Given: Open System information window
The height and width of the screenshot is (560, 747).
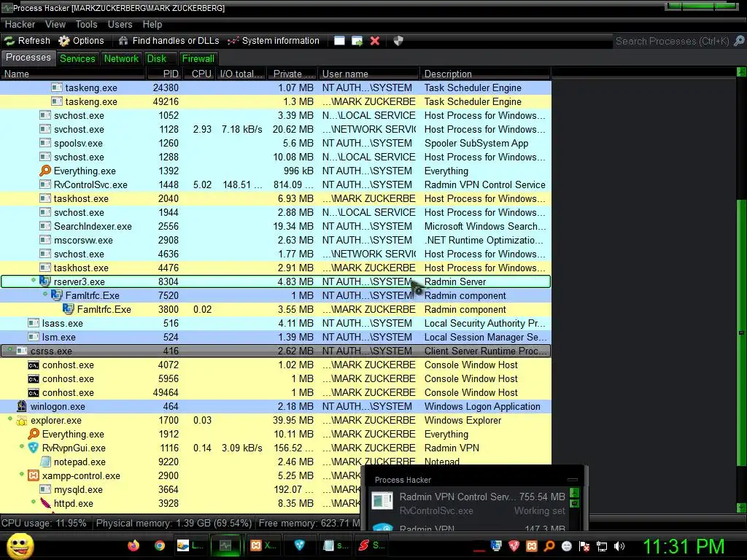Looking at the screenshot, I should click(274, 41).
